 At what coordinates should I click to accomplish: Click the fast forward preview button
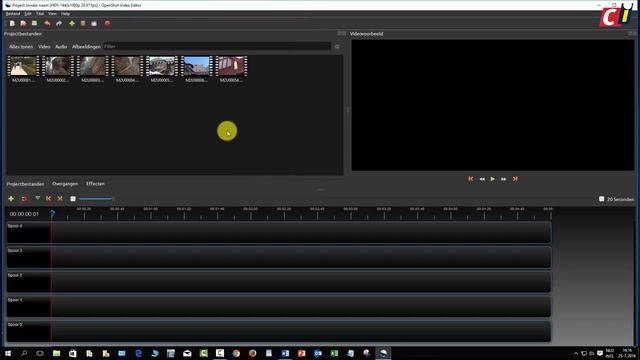point(504,179)
